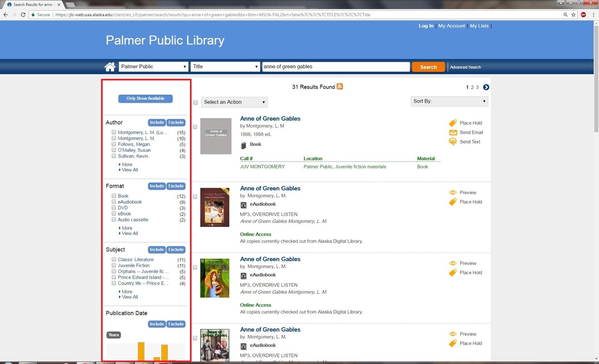Screen dimensions: 599x364
Task: Click the orange Search button
Action: point(428,67)
